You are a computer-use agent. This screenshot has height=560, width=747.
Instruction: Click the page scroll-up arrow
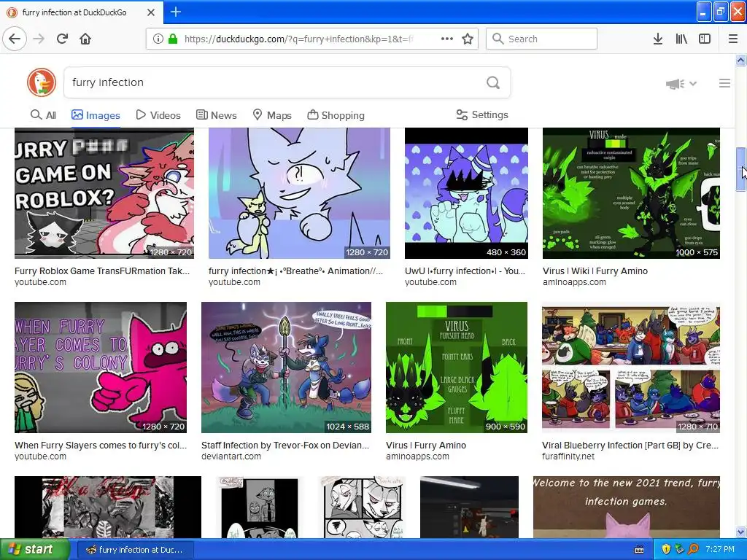[x=740, y=60]
